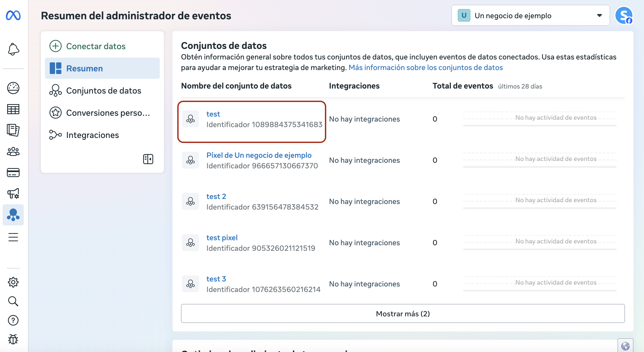
Task: Open the settings gear in sidebar
Action: tap(13, 282)
